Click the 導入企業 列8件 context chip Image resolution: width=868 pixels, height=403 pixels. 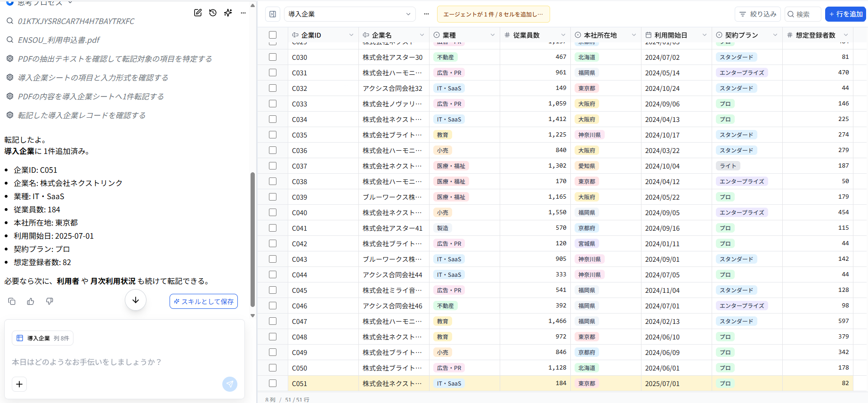tap(42, 338)
